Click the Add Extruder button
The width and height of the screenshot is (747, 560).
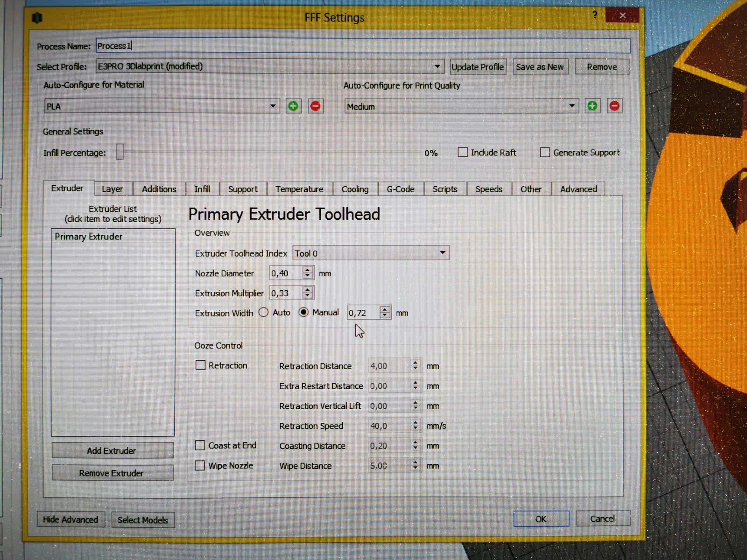pos(112,450)
